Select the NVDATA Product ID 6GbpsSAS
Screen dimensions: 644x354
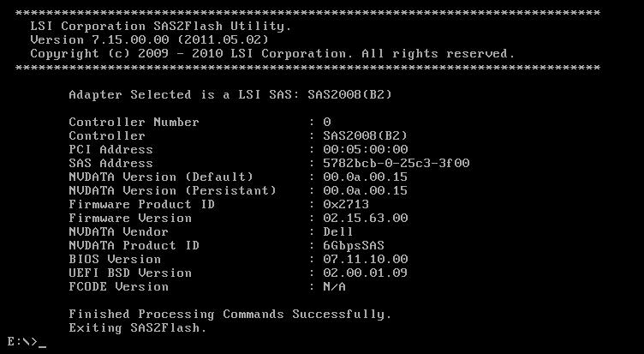pos(354,246)
